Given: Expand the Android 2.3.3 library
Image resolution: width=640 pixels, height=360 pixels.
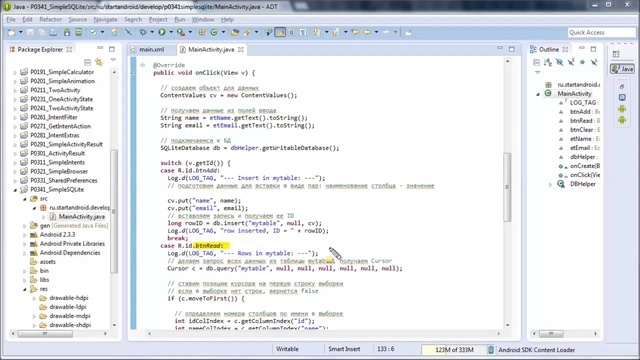Looking at the screenshot, I should tap(25, 235).
